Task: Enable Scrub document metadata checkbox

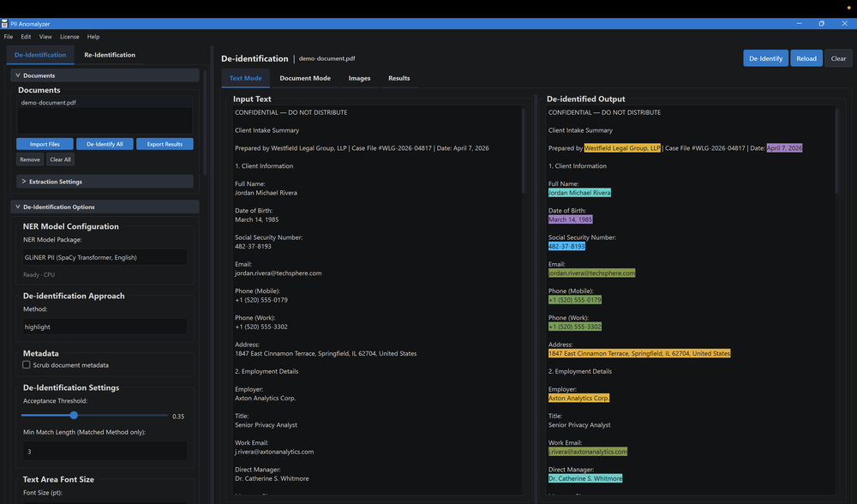Action: coord(27,364)
